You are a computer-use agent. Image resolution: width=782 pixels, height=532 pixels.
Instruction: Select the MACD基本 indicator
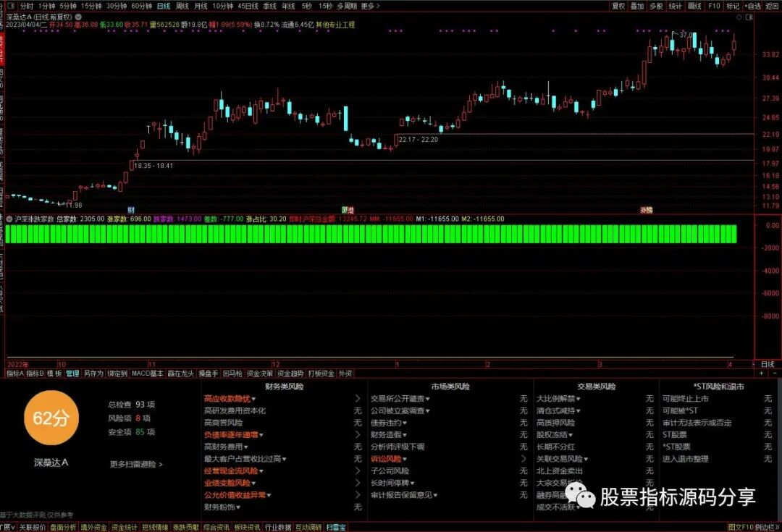[x=147, y=373]
